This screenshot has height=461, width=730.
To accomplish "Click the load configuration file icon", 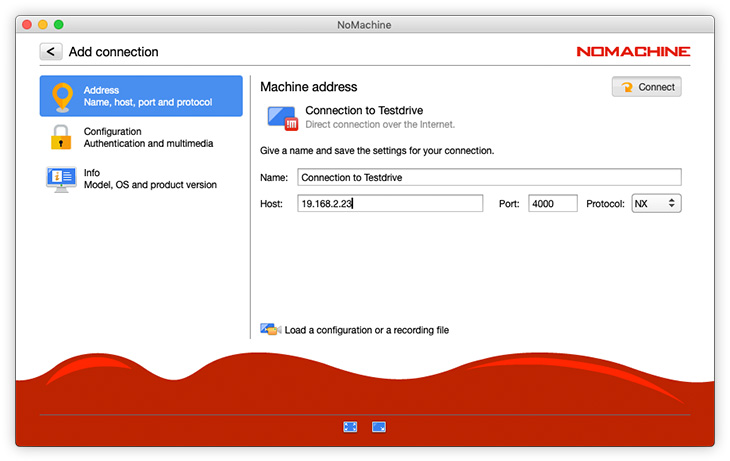I will (270, 329).
